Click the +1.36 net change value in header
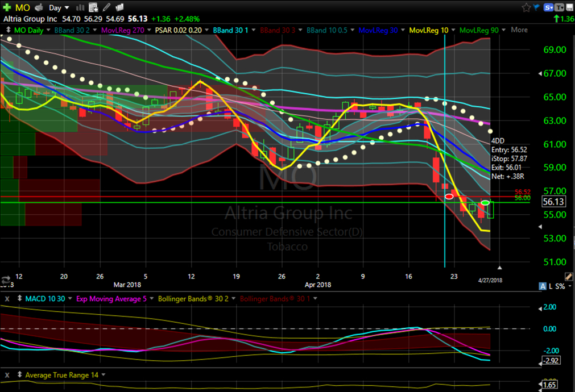The image size is (575, 392). click(x=160, y=19)
